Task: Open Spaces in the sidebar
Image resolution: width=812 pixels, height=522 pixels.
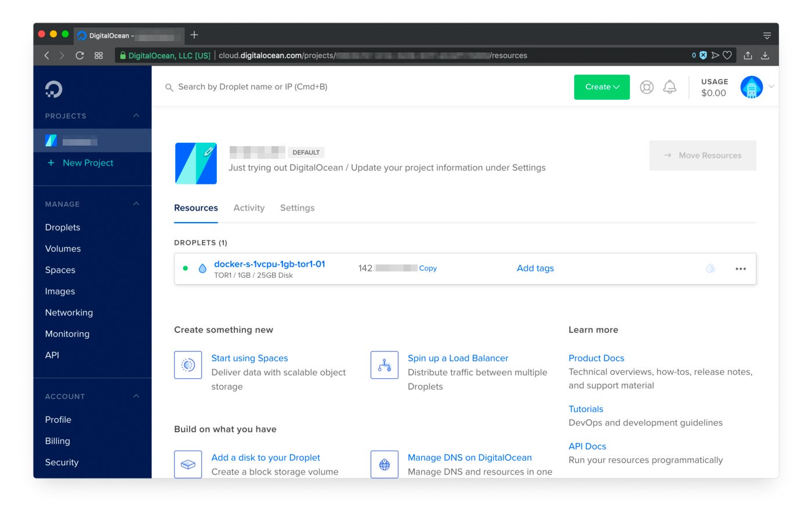Action: click(x=60, y=270)
